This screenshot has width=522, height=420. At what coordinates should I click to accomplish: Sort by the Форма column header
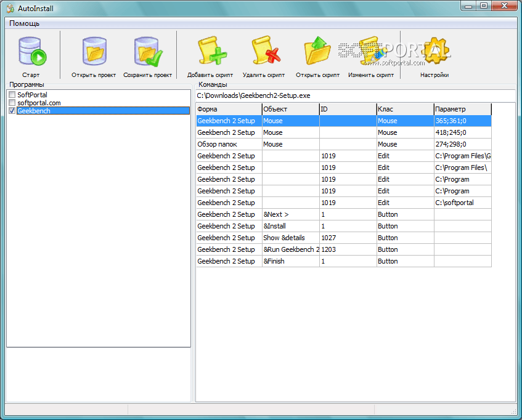(229, 109)
